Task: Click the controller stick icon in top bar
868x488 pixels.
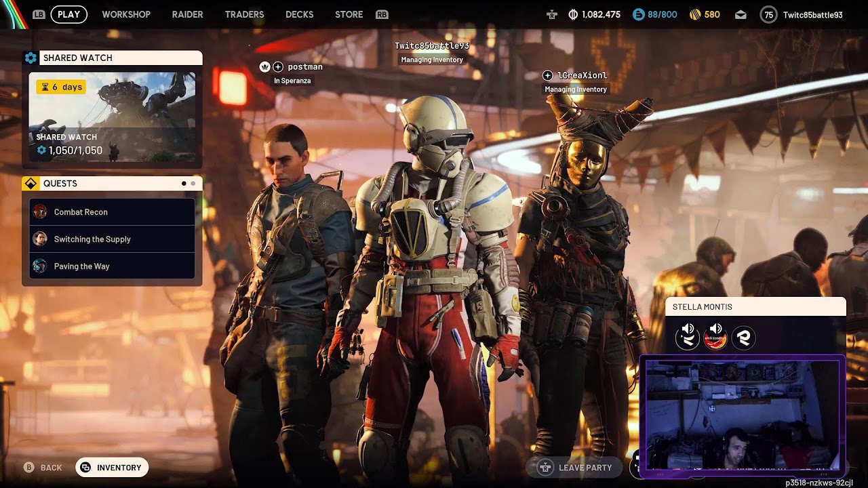Action: click(x=553, y=14)
